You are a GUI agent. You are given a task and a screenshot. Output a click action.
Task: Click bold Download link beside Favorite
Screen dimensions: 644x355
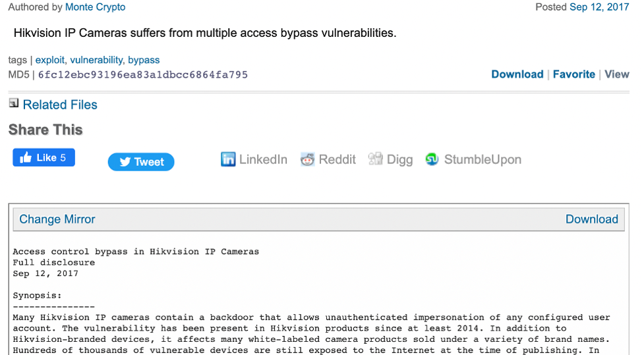(517, 74)
